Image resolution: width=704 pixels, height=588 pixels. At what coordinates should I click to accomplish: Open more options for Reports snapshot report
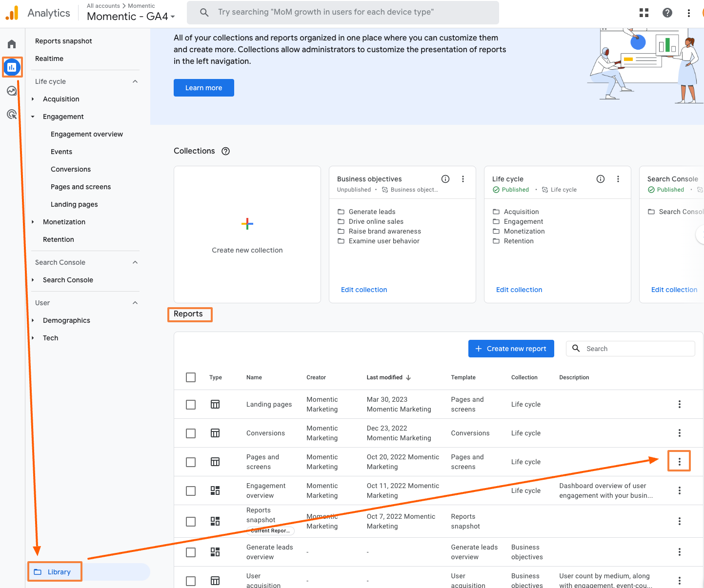(x=680, y=521)
